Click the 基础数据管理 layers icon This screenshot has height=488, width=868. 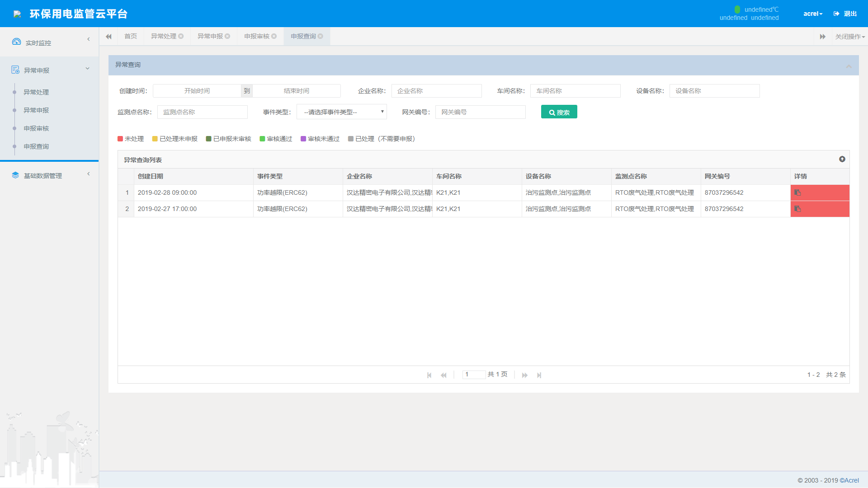tap(15, 175)
